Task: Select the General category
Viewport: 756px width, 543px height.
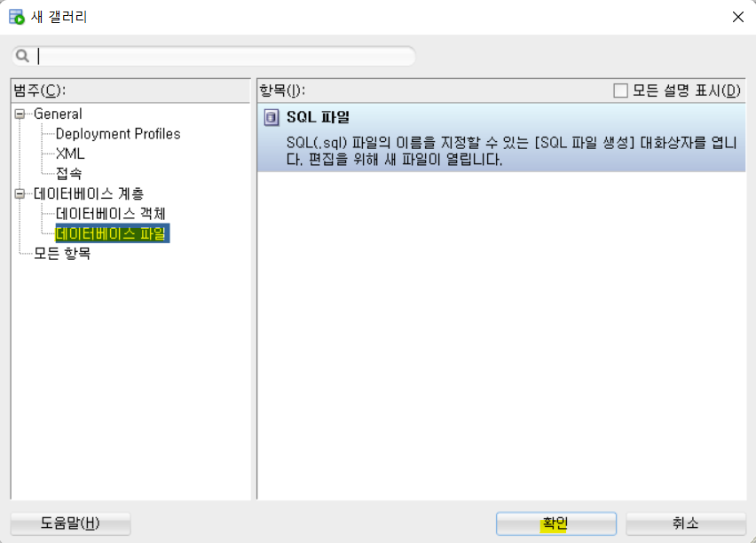Action: 58,114
